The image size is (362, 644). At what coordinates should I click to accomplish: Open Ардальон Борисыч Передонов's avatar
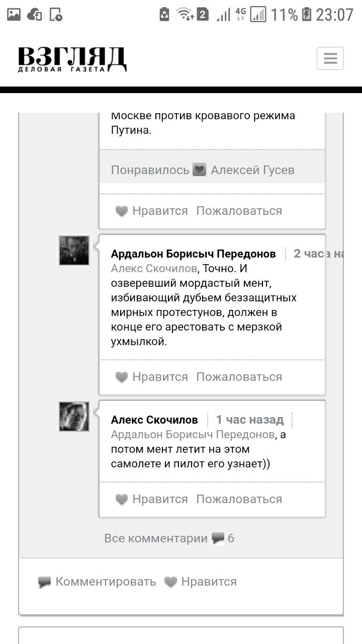[x=74, y=251]
